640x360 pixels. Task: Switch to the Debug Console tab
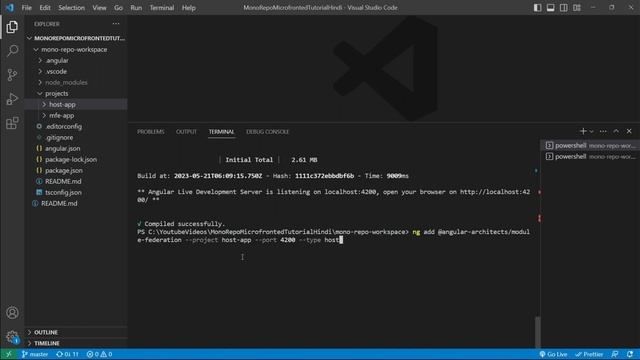[267, 131]
